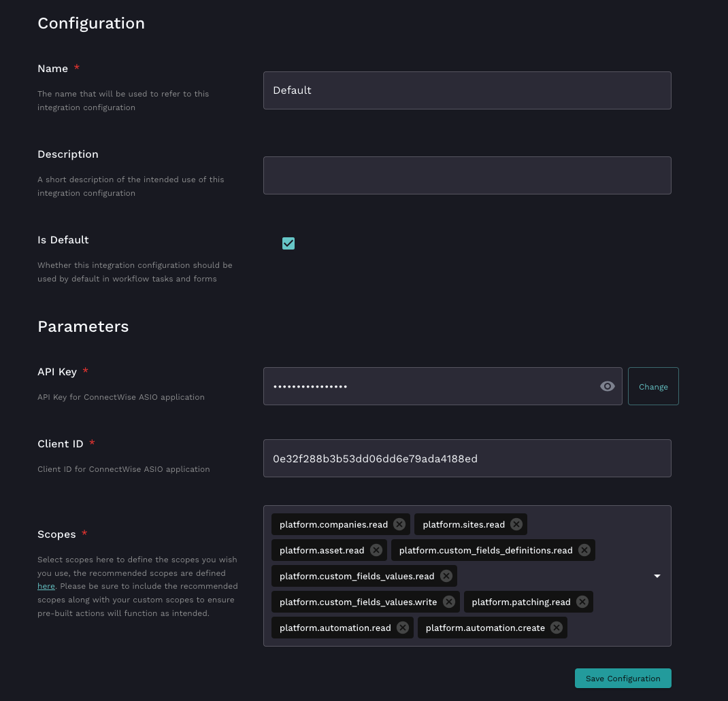Focus the Name input field

467,90
